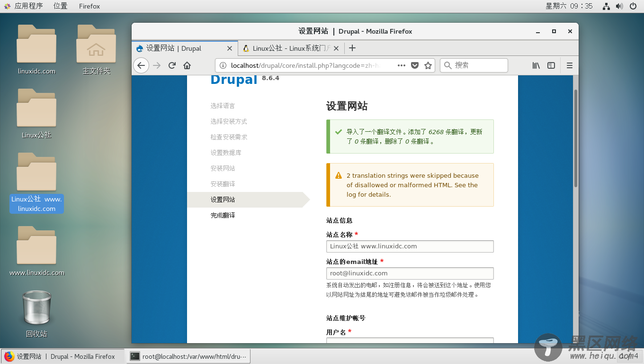The height and width of the screenshot is (364, 644).
Task: Click the translation strings skipped warning
Action: [410, 185]
